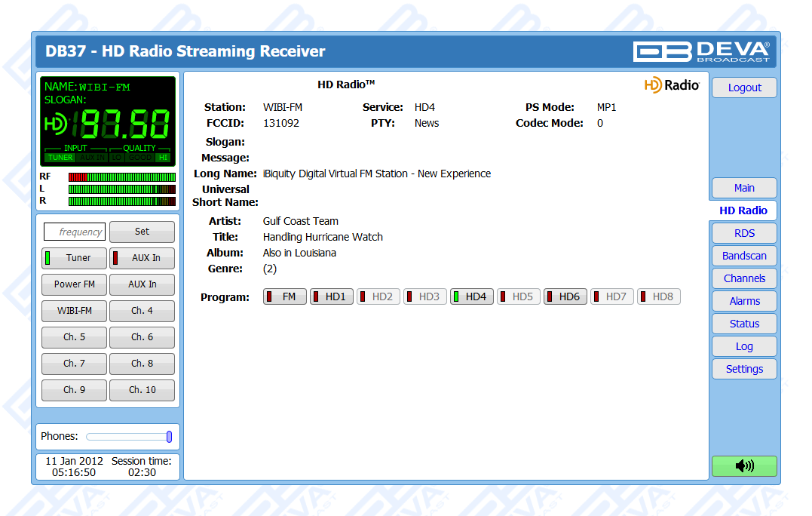Image resolution: width=812 pixels, height=516 pixels.
Task: Open the Alarms page
Action: (x=743, y=301)
